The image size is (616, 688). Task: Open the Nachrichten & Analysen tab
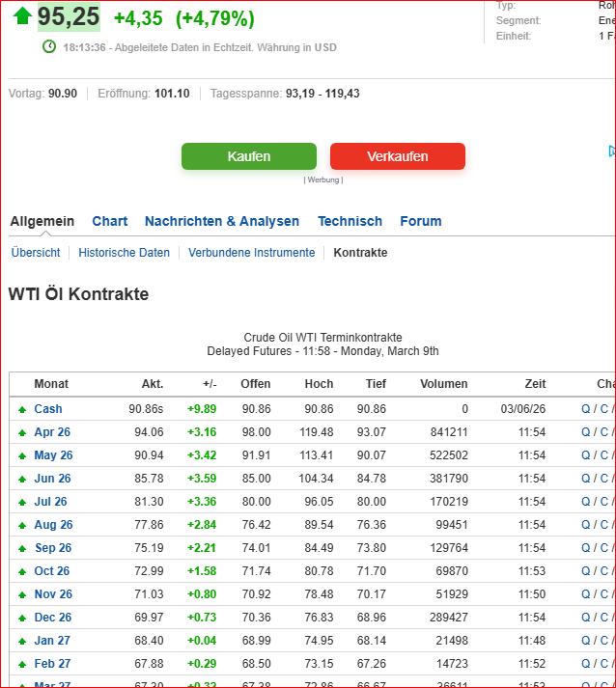(222, 221)
